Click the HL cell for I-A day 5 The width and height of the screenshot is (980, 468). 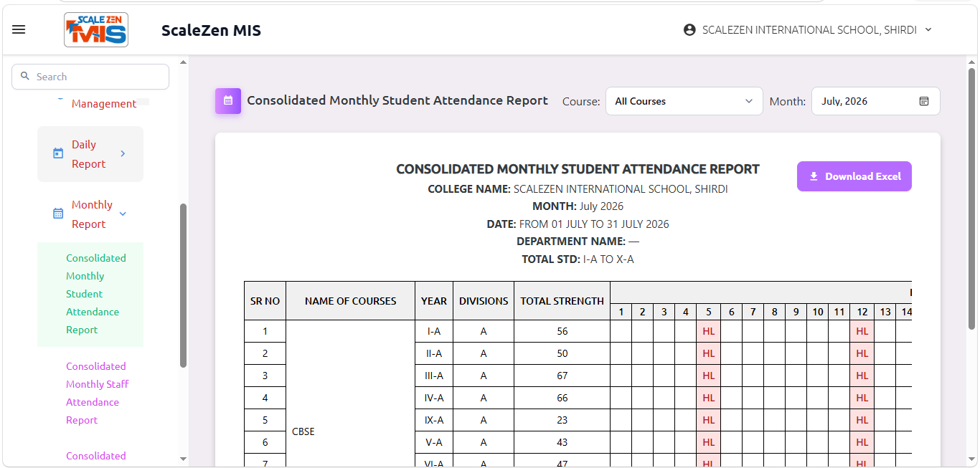(x=709, y=331)
